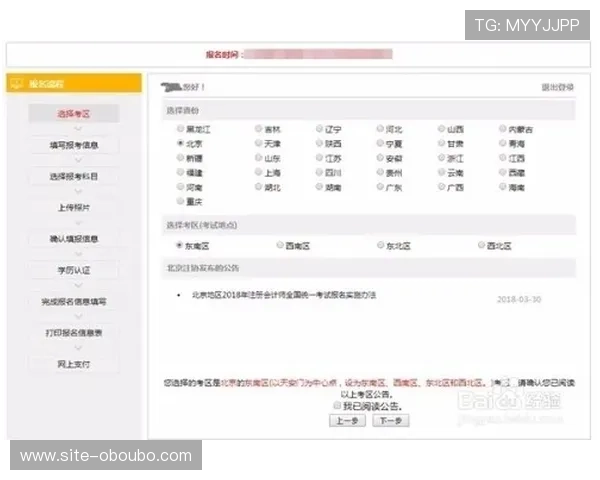This screenshot has width=600, height=480.
Task: Choose the 宁夏 radio option
Action: pos(380,143)
